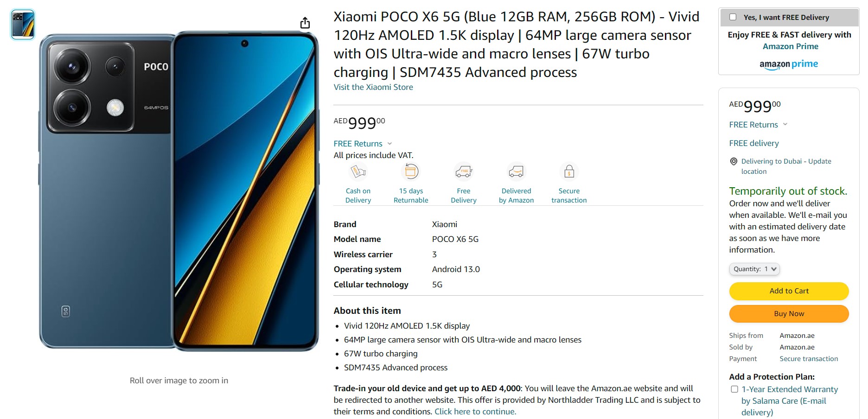Click the Add to Cart button
The image size is (868, 419).
pyautogui.click(x=789, y=291)
